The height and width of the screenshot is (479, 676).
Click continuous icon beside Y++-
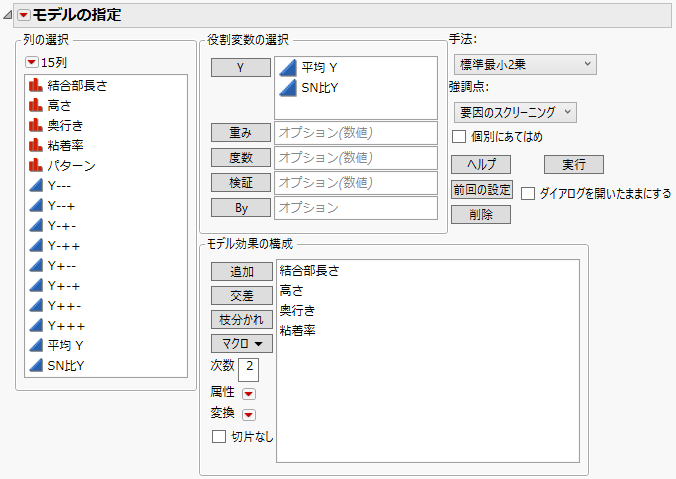pyautogui.click(x=36, y=306)
